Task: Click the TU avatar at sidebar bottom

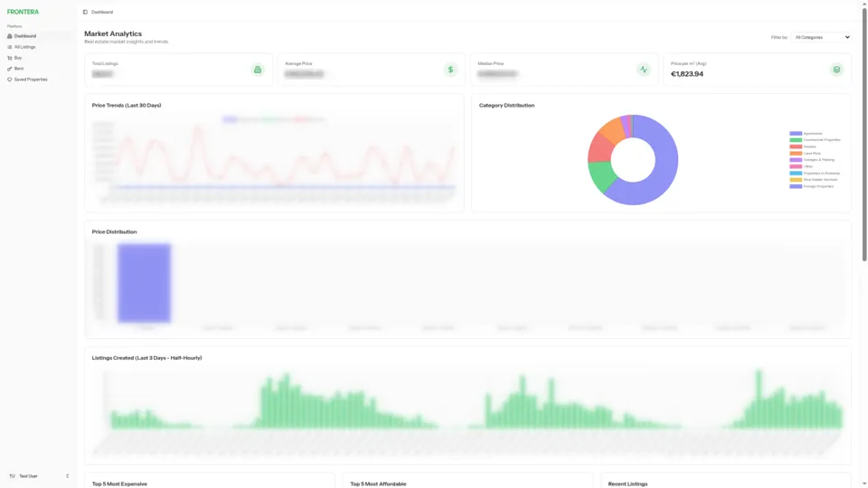Action: click(x=12, y=476)
